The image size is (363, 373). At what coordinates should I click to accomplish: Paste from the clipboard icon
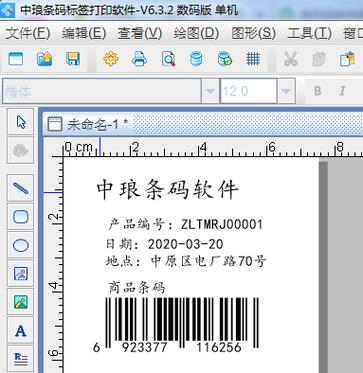[x=348, y=59]
